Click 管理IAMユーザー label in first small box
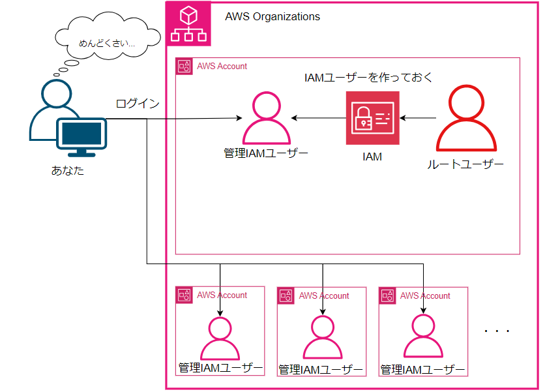Screen dimensions: 560x392 point(220,368)
